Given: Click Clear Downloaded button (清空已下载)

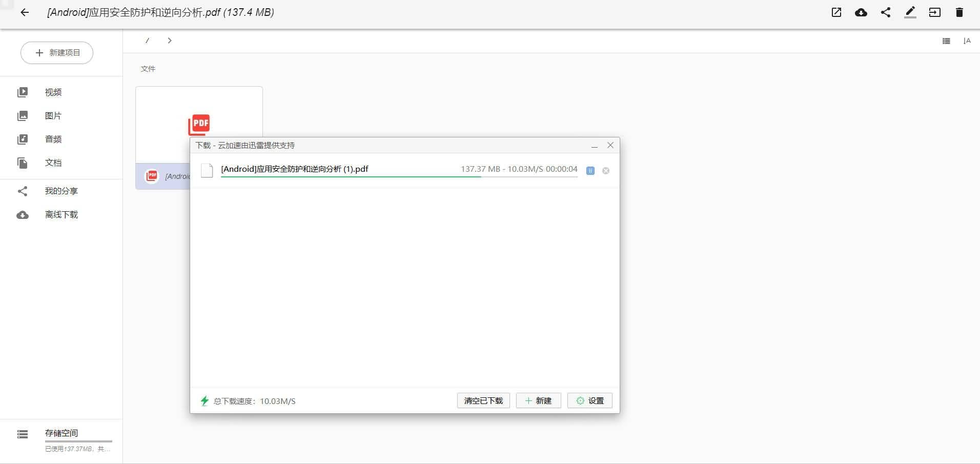Looking at the screenshot, I should pos(483,400).
